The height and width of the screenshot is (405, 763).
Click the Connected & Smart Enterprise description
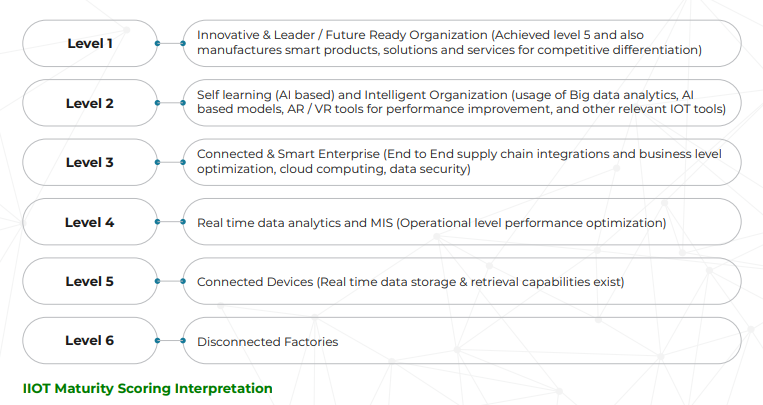(x=462, y=162)
